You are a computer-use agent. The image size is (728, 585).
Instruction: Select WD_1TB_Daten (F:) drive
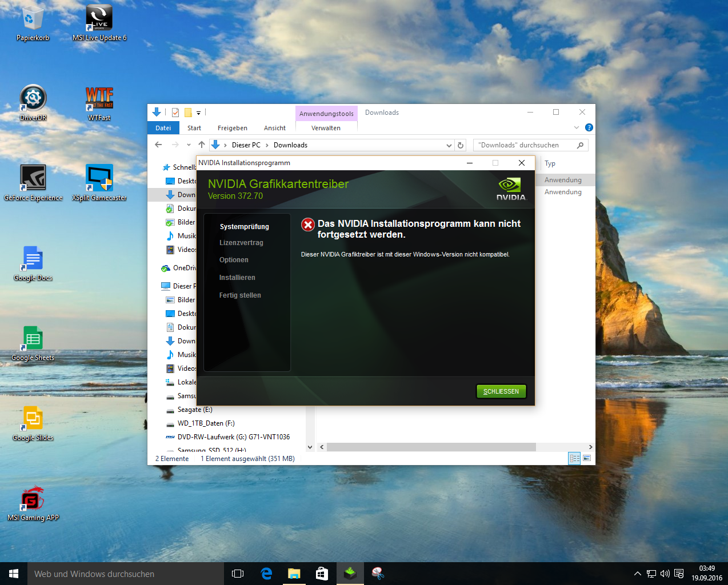pos(206,423)
